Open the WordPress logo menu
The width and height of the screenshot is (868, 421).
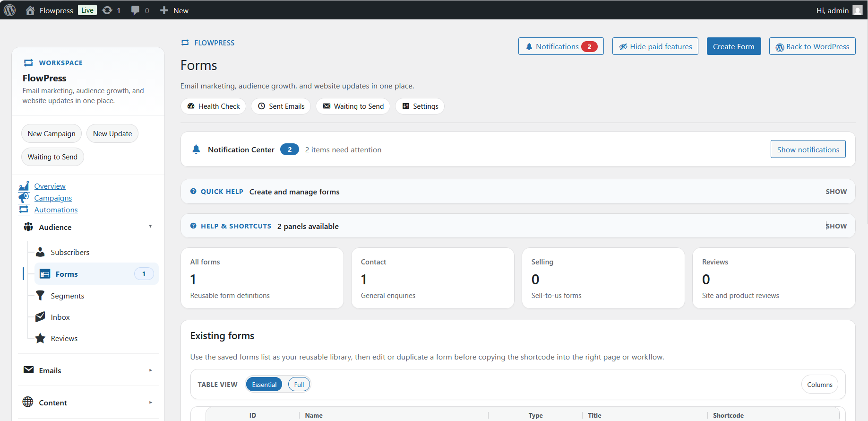tap(10, 10)
